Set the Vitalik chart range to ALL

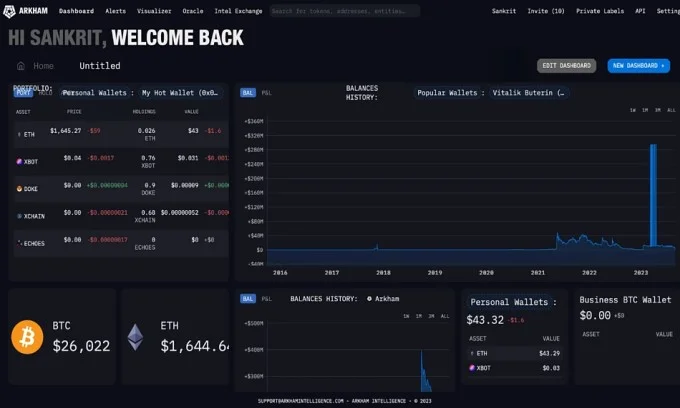coord(671,110)
